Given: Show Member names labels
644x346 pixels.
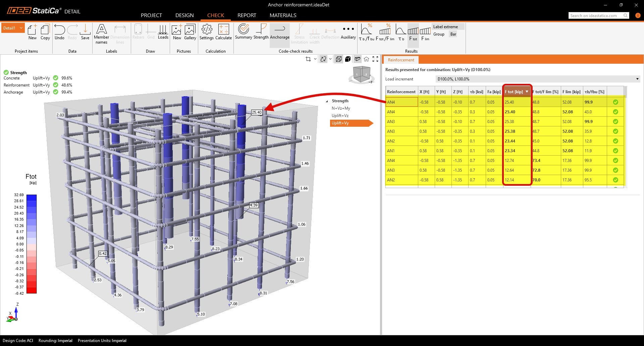Looking at the screenshot, I should (101, 34).
